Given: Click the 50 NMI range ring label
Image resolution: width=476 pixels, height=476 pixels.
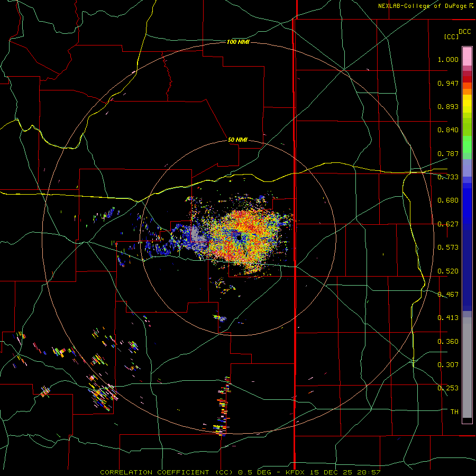Looking at the screenshot, I should click(x=237, y=140).
